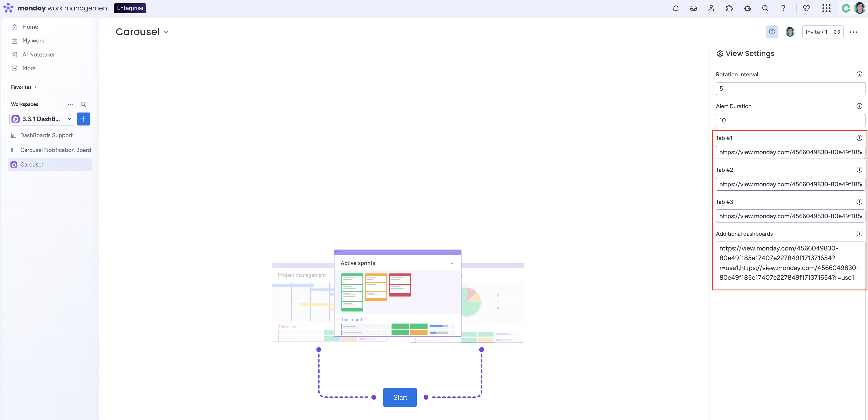Toggle the View Settings gear button
868x420 pixels.
click(772, 32)
